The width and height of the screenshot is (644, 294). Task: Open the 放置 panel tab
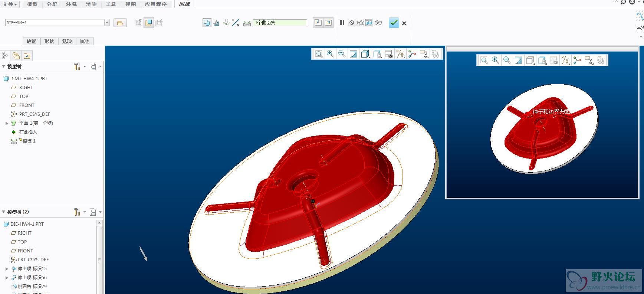click(x=32, y=41)
